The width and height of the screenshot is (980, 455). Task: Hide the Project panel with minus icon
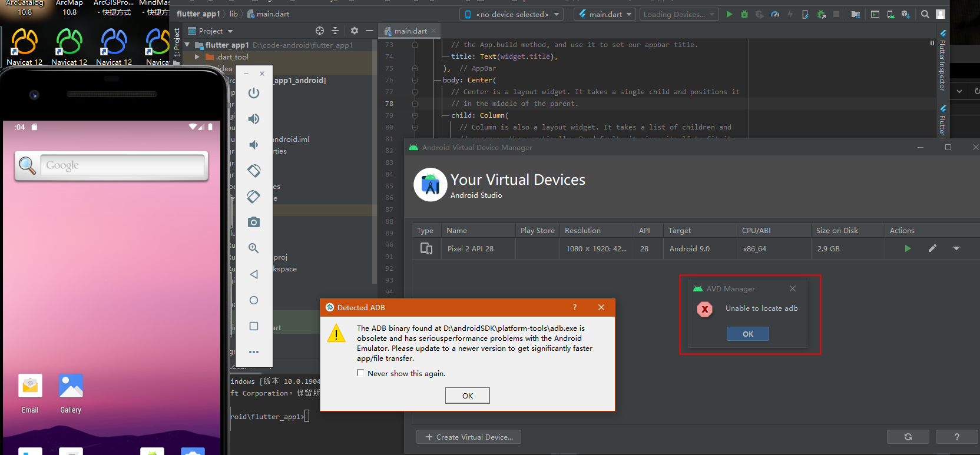(x=370, y=31)
